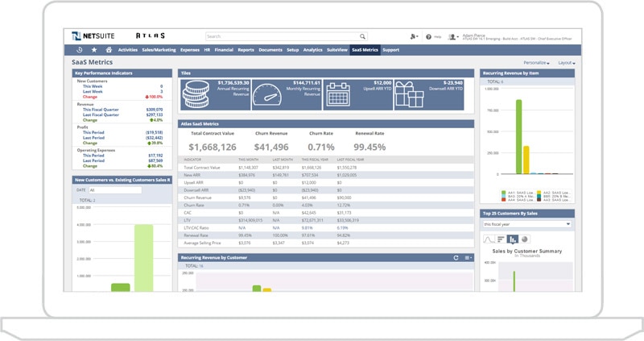Click the Atlas logo
The image size is (644, 341).
151,35
